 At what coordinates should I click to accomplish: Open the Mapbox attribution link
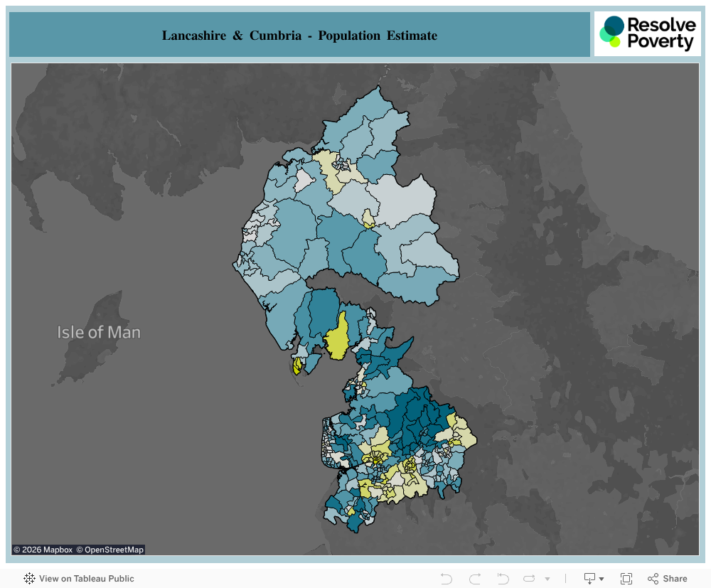(x=43, y=550)
